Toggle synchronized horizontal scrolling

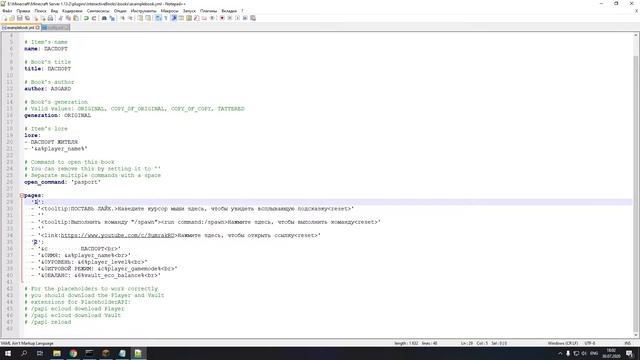click(x=148, y=18)
